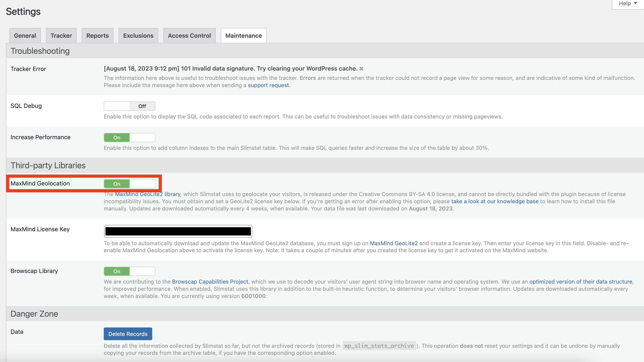Click the Exclusions settings tab
The width and height of the screenshot is (644, 362).
pyautogui.click(x=138, y=35)
